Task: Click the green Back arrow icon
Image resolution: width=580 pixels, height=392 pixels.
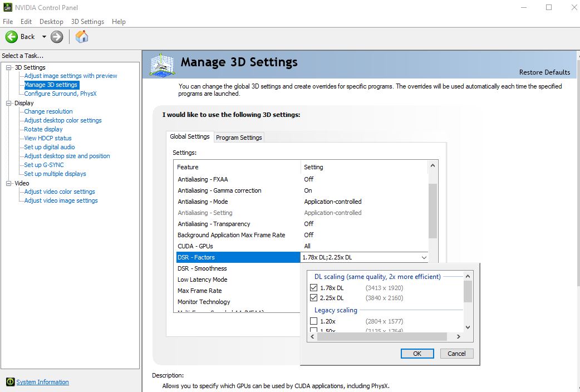Action: [x=11, y=37]
